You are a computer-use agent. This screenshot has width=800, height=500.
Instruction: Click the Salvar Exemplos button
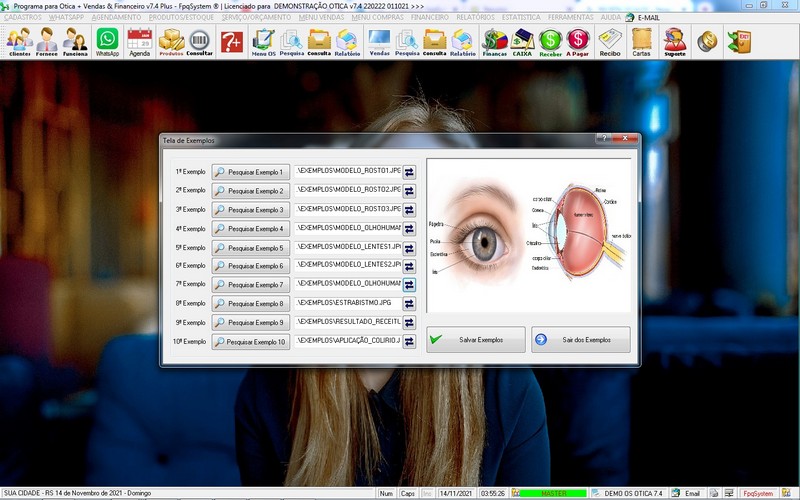pyautogui.click(x=475, y=340)
